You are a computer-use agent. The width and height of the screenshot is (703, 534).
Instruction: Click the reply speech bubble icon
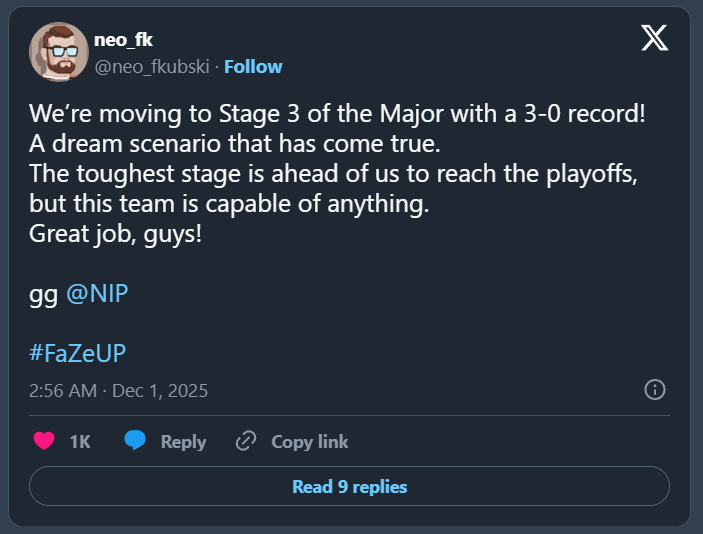[136, 442]
